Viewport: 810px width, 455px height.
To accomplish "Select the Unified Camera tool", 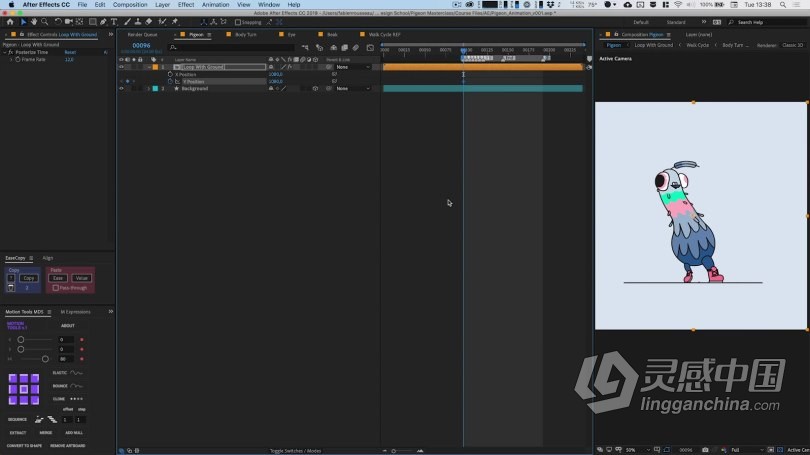I will tap(69, 22).
